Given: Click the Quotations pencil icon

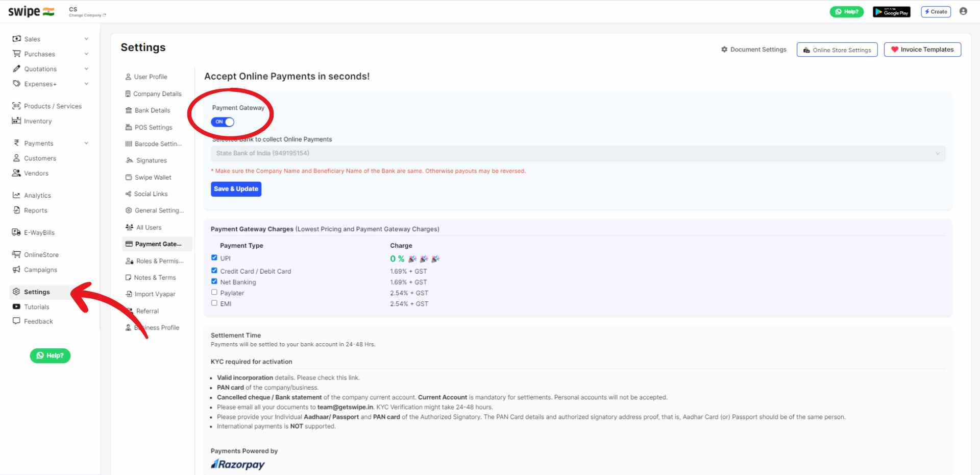Looking at the screenshot, I should click(x=16, y=68).
